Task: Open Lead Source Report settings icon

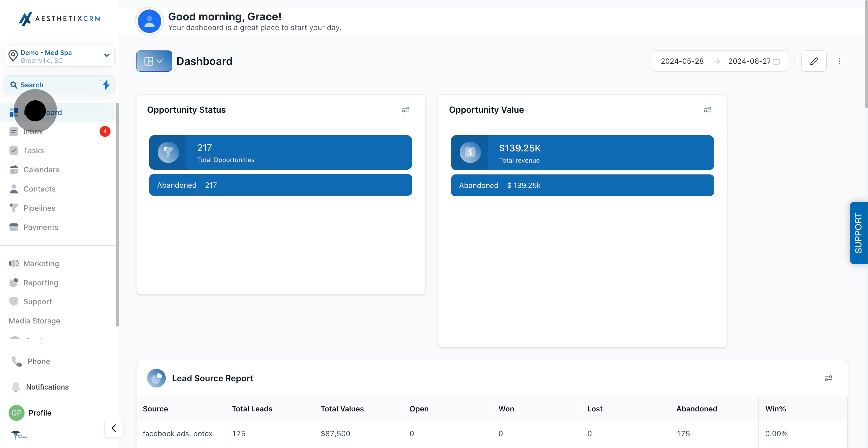Action: [828, 378]
